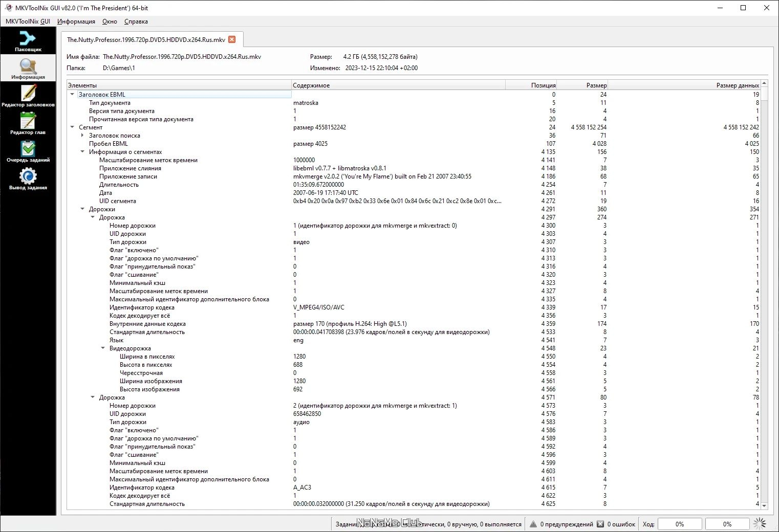Sort by the Позиция column header
Screen dimensions: 779x532
(531, 85)
